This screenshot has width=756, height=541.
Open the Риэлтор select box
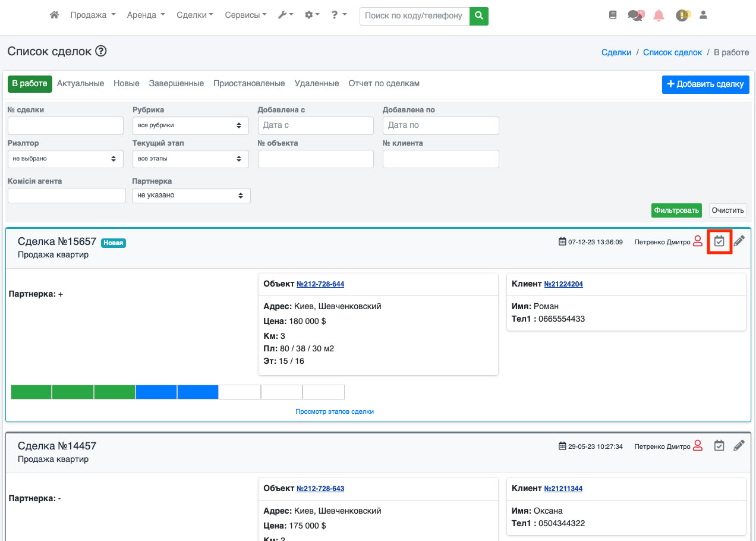coord(65,159)
